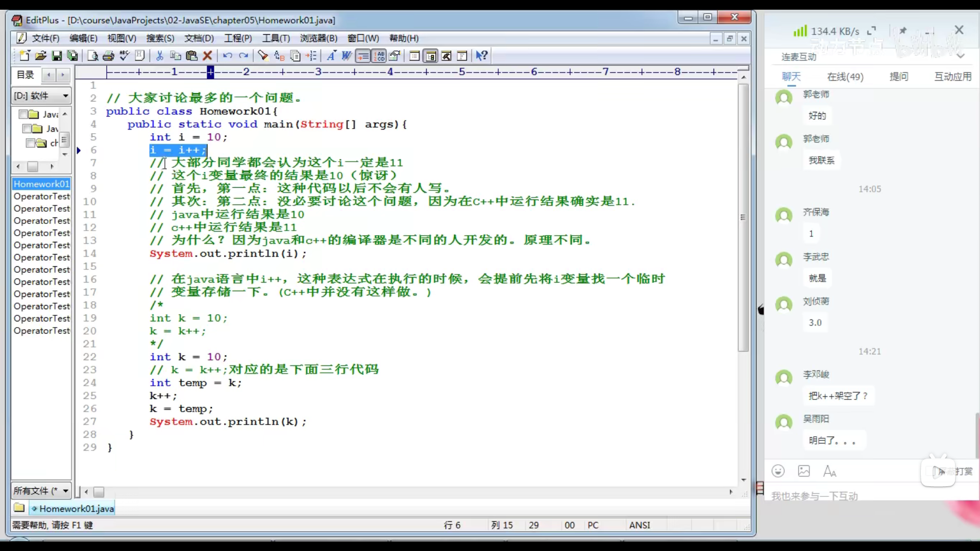Click the red Delete X icon

click(x=207, y=56)
